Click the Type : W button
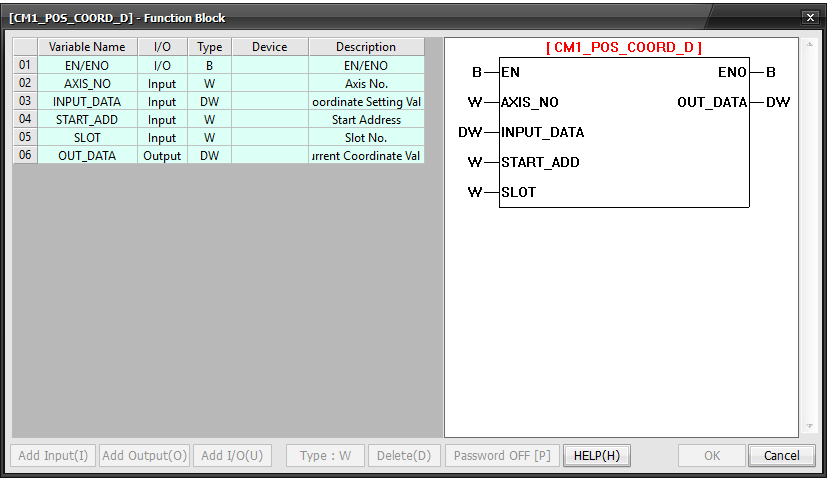 click(325, 455)
